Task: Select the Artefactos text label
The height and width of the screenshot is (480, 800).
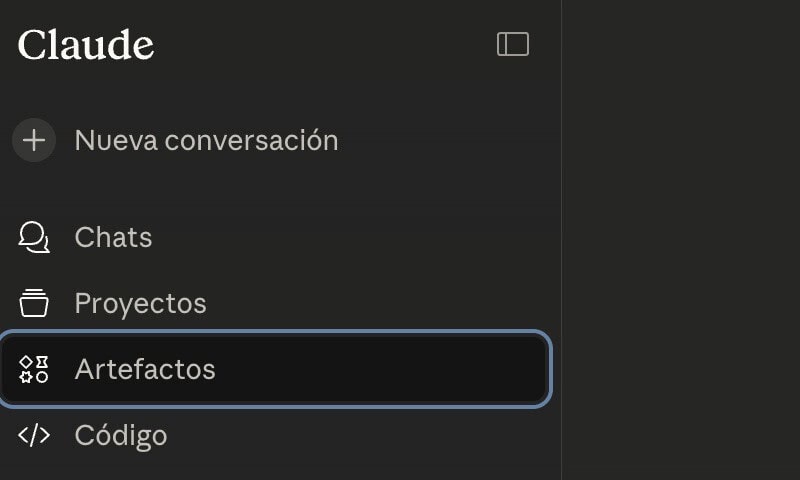Action: 145,369
